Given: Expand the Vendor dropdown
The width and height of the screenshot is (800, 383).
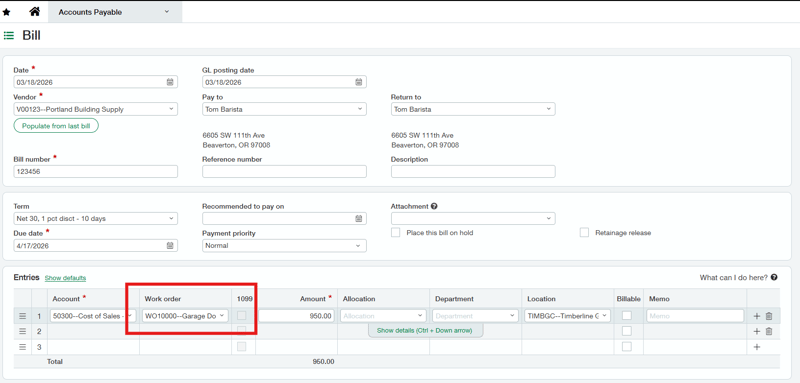Looking at the screenshot, I should pyautogui.click(x=171, y=109).
